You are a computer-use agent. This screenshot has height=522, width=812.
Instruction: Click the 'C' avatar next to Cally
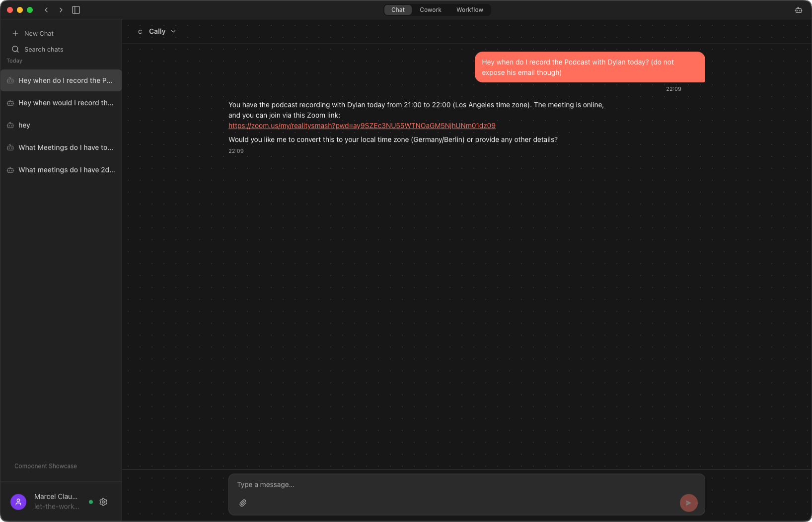point(140,31)
